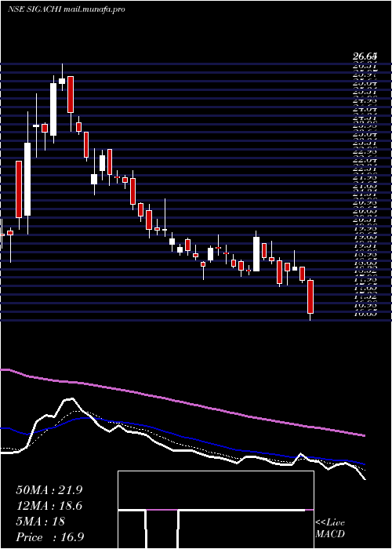Click the 26.64 top price axis label
The width and height of the screenshot is (392, 549).
click(x=365, y=56)
